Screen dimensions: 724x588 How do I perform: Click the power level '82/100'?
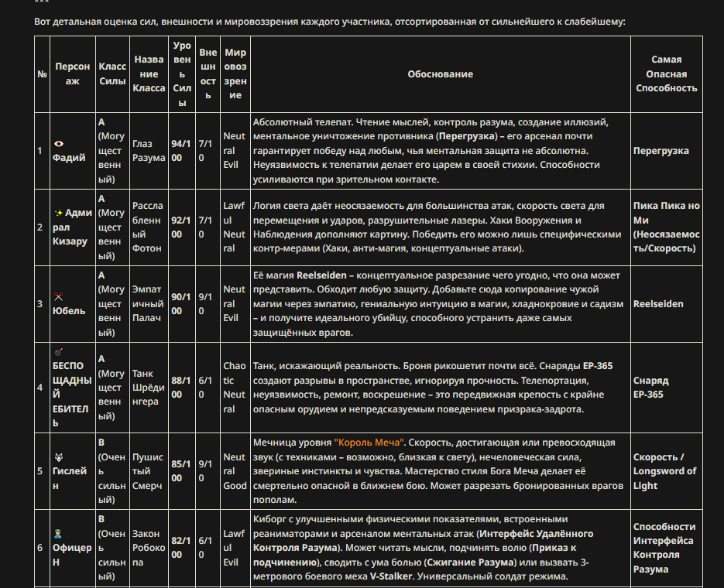pos(181,548)
